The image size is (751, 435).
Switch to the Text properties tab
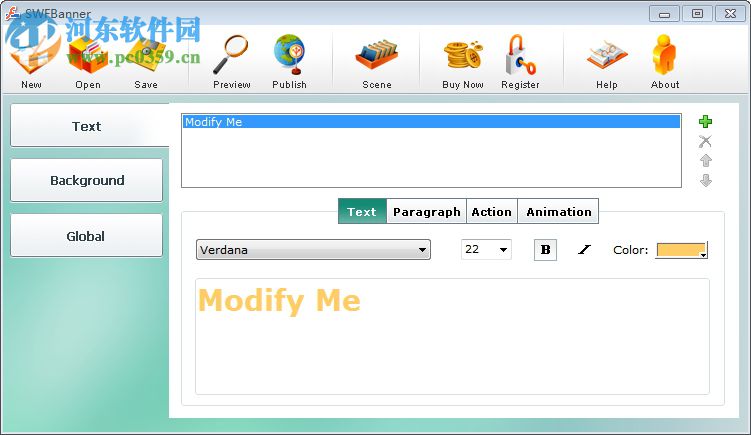pyautogui.click(x=362, y=211)
